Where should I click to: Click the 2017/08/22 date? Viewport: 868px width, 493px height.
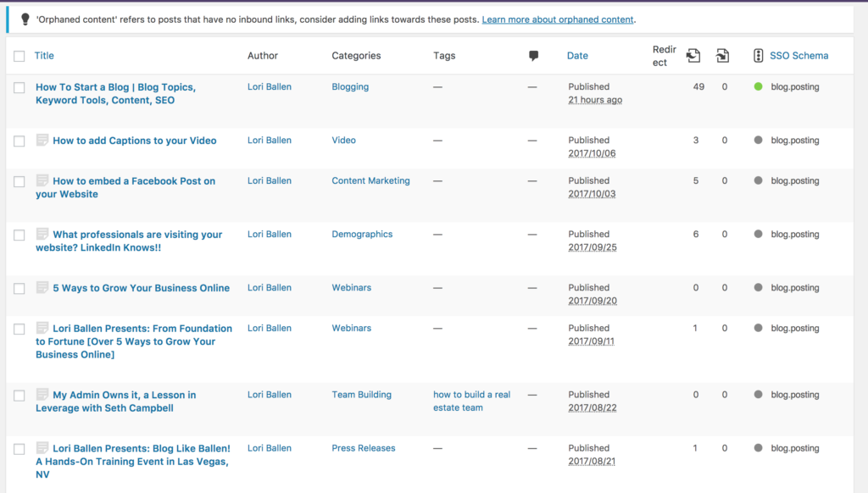pyautogui.click(x=593, y=407)
